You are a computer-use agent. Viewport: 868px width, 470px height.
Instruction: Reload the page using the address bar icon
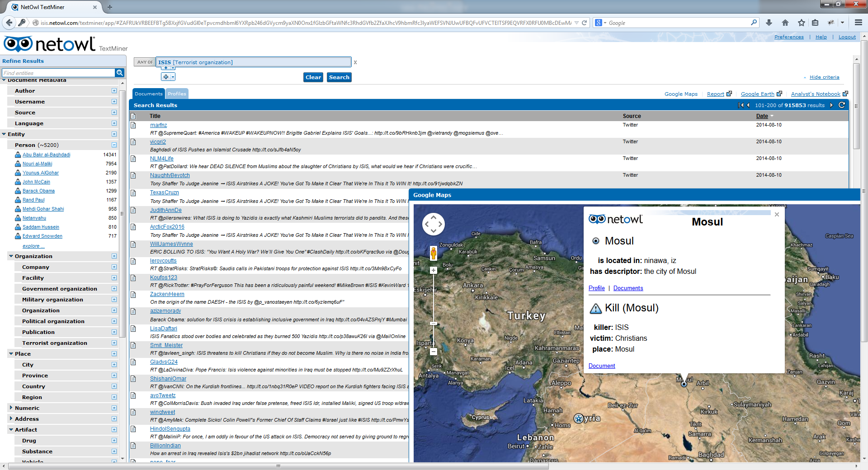tap(584, 23)
